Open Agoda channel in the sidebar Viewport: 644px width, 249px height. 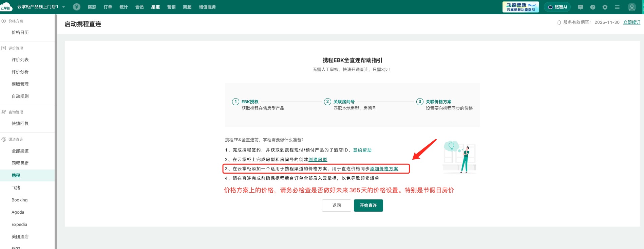[x=18, y=212]
